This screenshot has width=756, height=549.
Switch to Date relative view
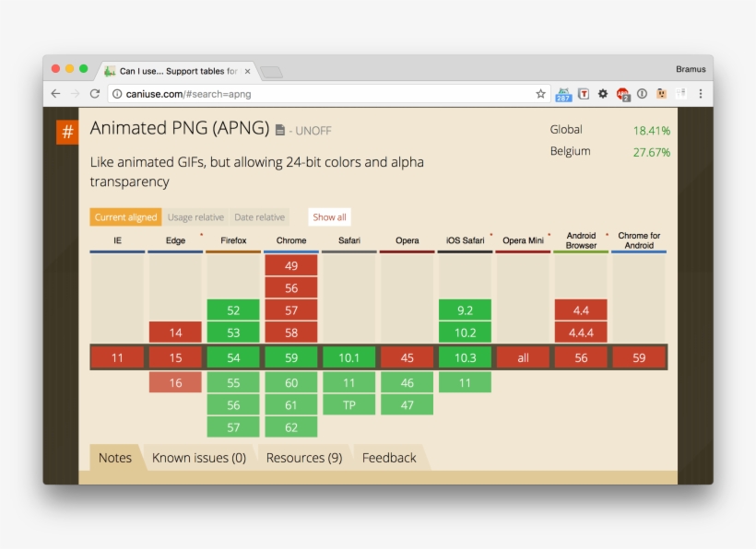coord(259,217)
